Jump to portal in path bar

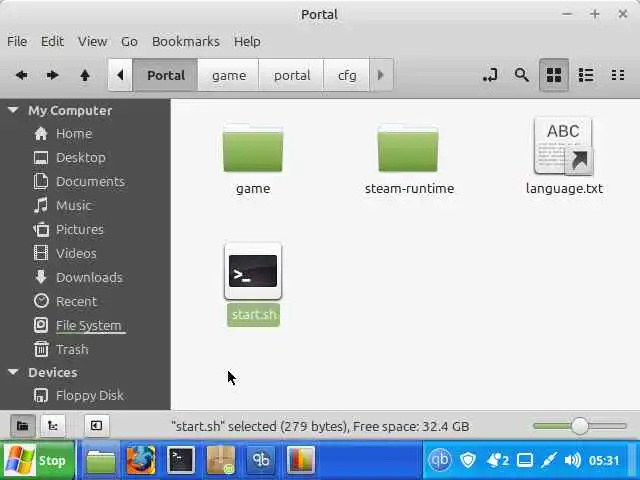point(291,75)
